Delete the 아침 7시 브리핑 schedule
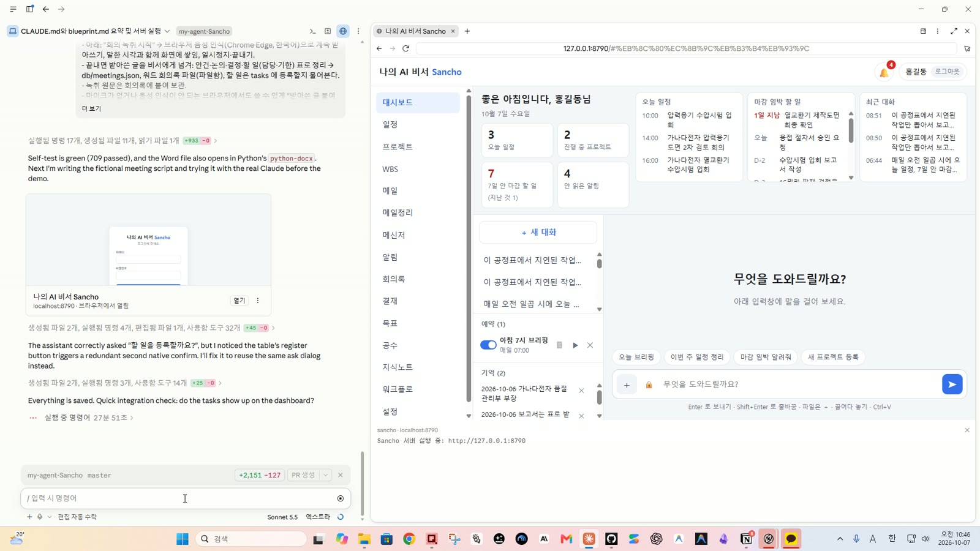Image resolution: width=980 pixels, height=551 pixels. (590, 345)
